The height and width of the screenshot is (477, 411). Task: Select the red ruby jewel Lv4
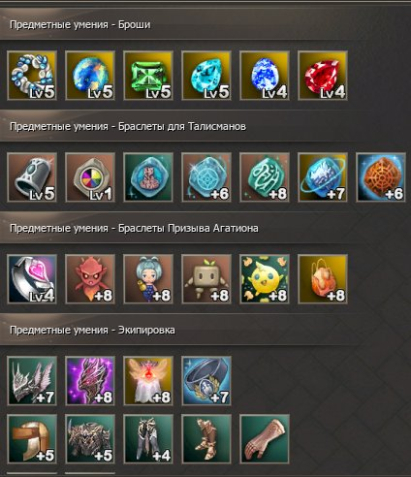tap(323, 75)
